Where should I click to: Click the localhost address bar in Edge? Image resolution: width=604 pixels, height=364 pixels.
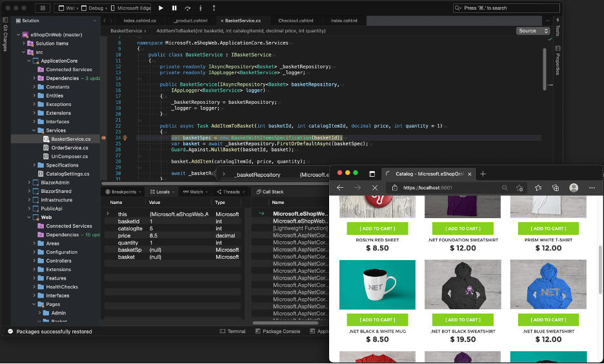[x=448, y=188]
